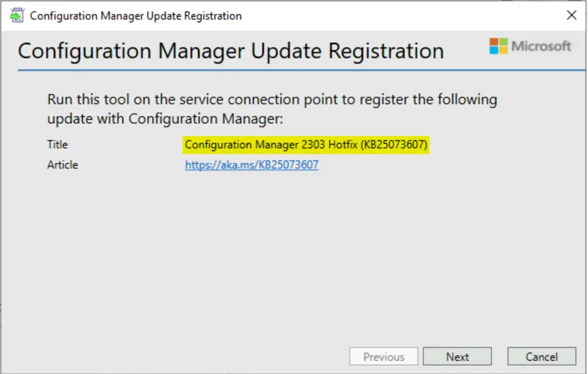Click the 'Run this tool' instruction text
This screenshot has height=374, width=588.
(x=272, y=109)
